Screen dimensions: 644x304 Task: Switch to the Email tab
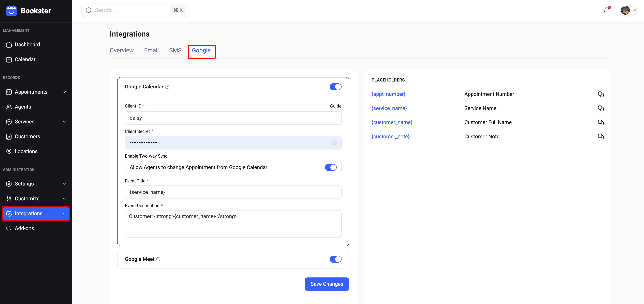point(151,50)
